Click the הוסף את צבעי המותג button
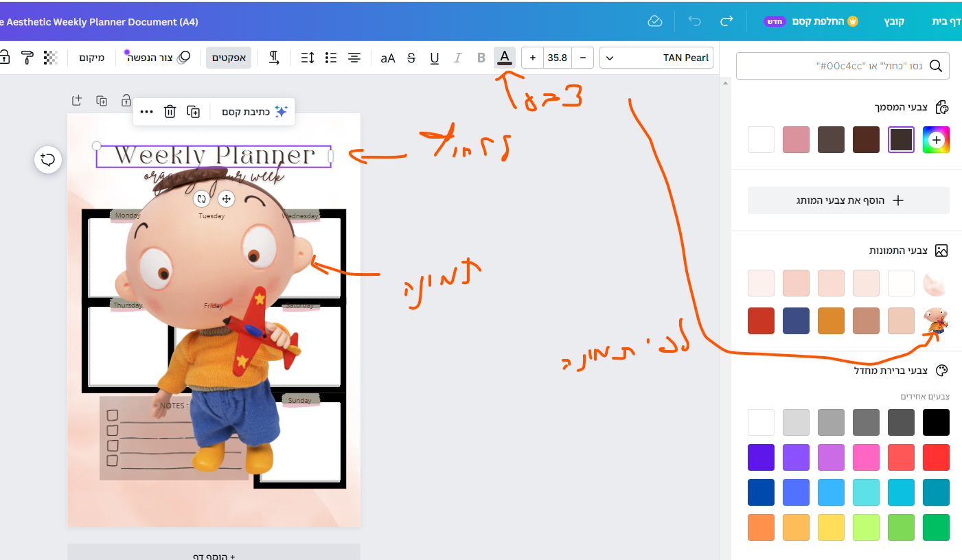The width and height of the screenshot is (962, 560). coord(849,200)
